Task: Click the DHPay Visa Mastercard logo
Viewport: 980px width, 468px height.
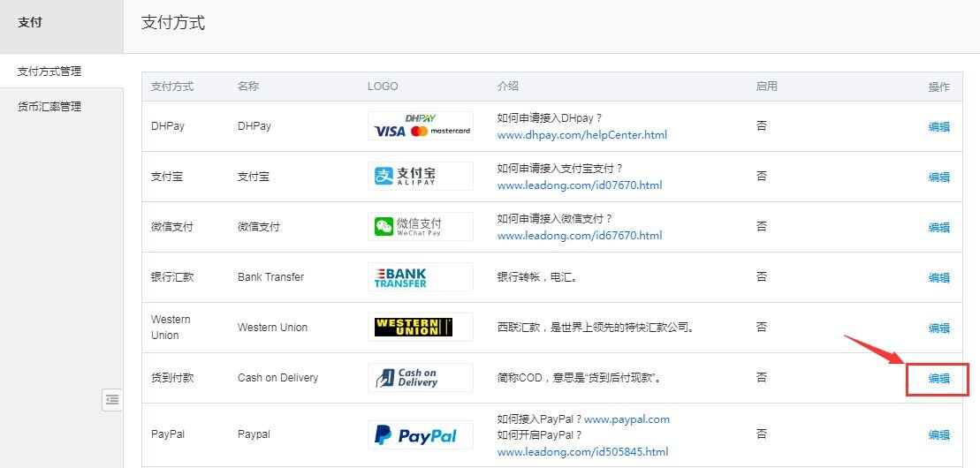Action: 421,125
